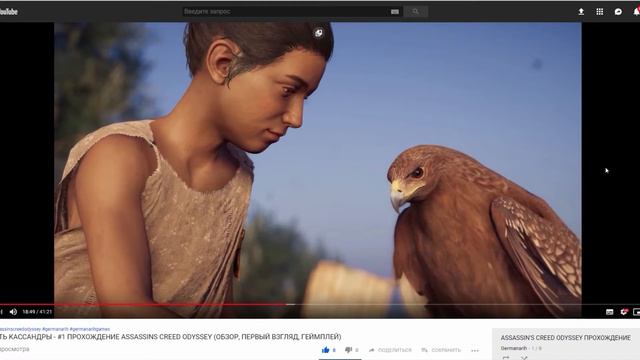This screenshot has height=360, width=640.
Task: Open the three-dot more actions menu
Action: 475,350
